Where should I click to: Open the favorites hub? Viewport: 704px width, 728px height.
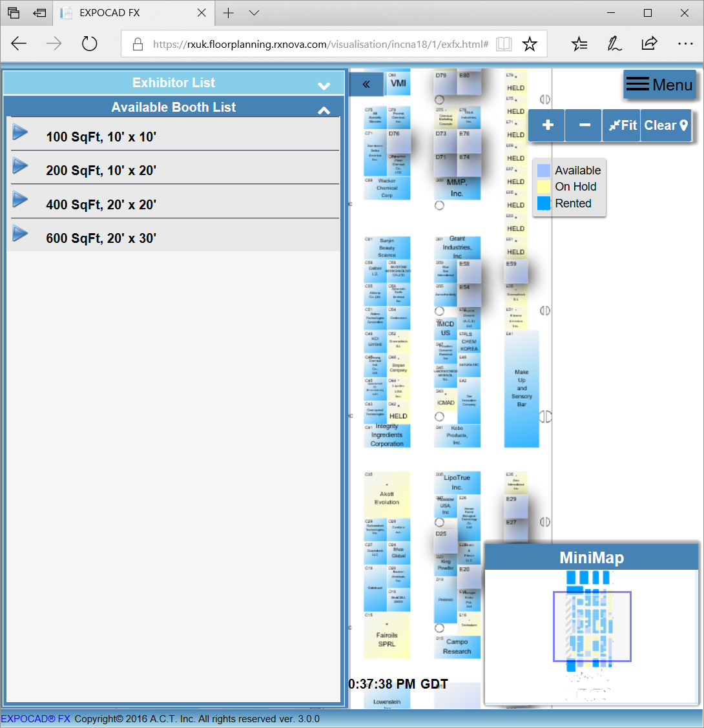pos(579,44)
